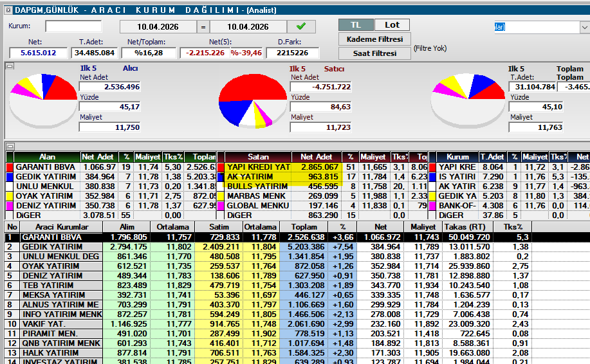Click the Satıcı Net Adet -4.751.722 field
Image resolution: width=590 pixels, height=364 pixels.
pos(320,87)
